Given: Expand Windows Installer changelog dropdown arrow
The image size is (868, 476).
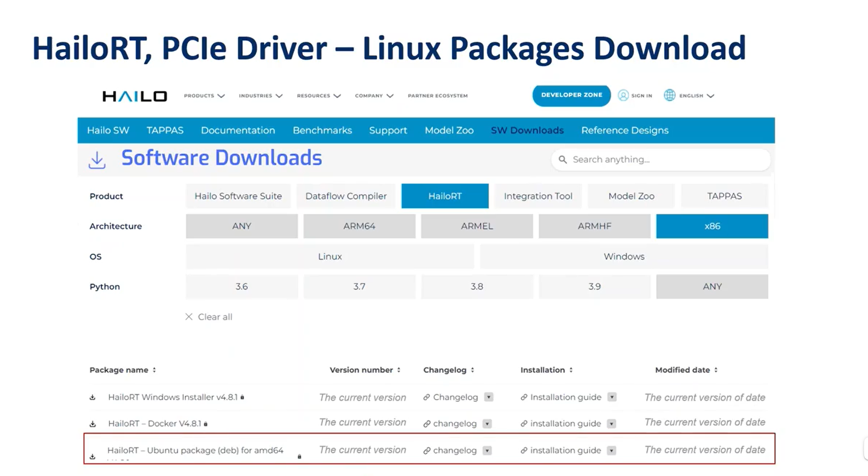Looking at the screenshot, I should [489, 397].
